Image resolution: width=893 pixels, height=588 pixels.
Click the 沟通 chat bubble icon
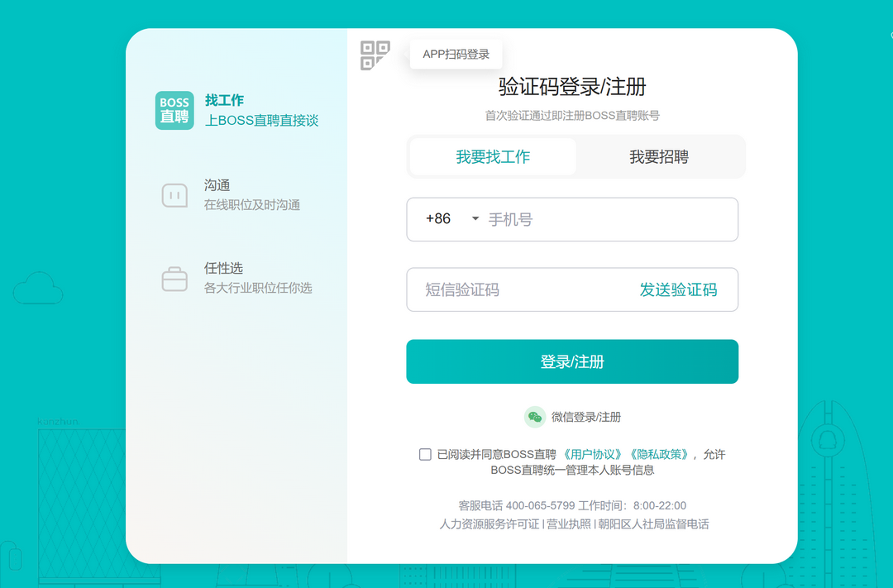(x=174, y=195)
